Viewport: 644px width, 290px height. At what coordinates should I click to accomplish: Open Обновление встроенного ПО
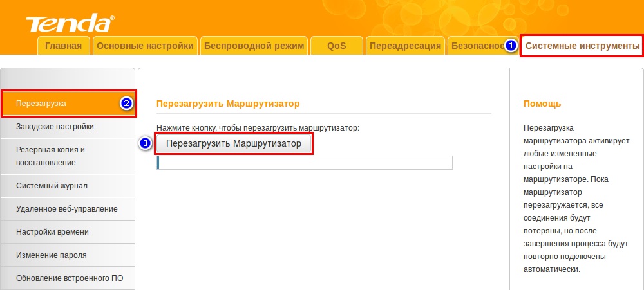tap(68, 278)
